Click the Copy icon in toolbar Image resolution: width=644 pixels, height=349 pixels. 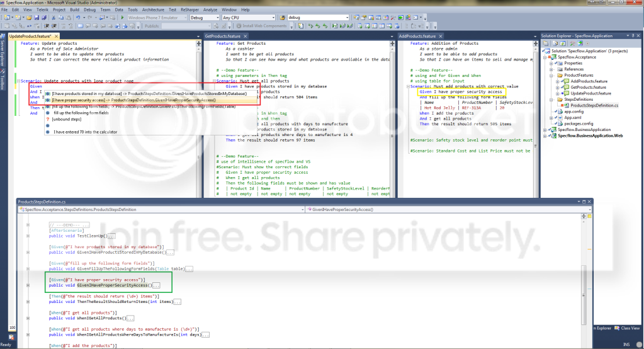click(60, 18)
